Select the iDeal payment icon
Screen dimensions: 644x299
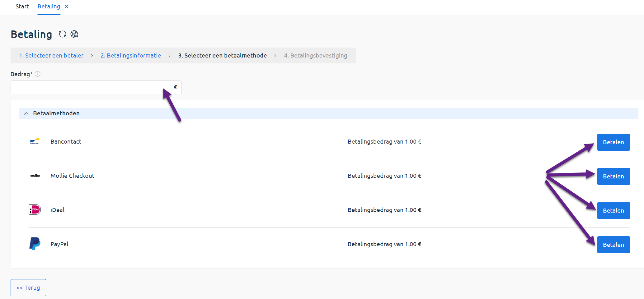[x=34, y=210]
